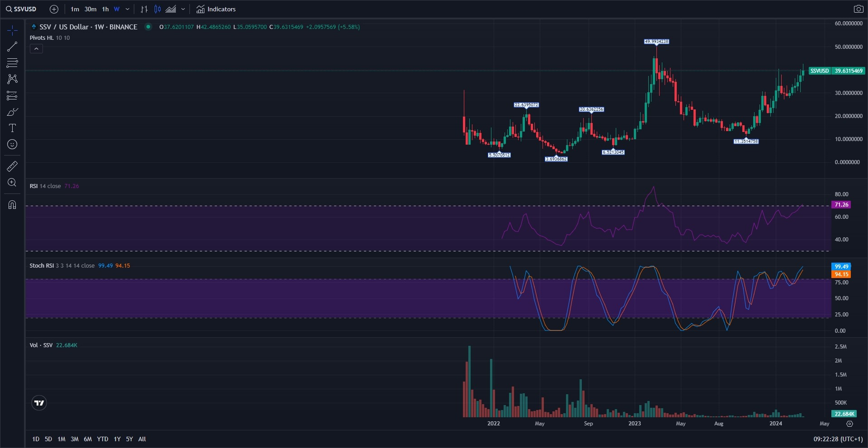Viewport: 868px width, 448px height.
Task: Switch to the 1h timeframe
Action: (x=105, y=9)
